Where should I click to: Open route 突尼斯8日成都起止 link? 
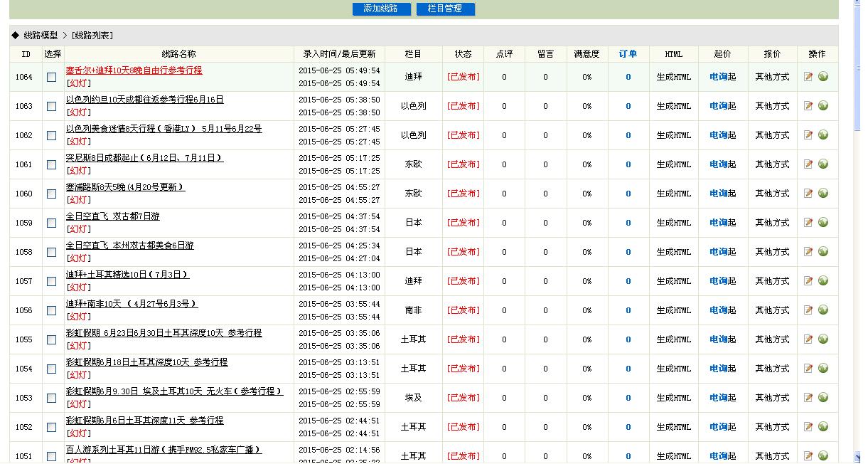point(145,158)
